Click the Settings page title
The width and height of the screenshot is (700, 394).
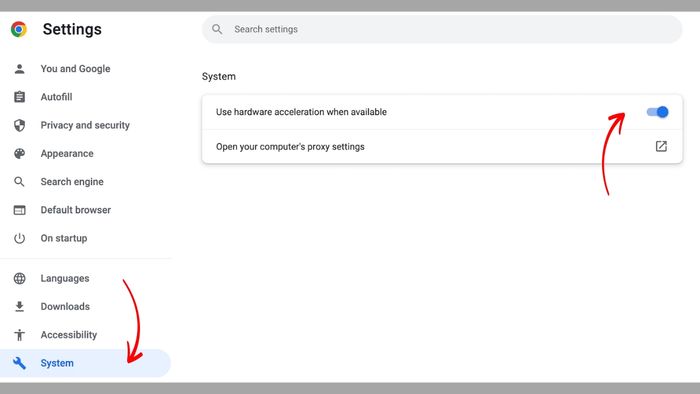72,29
